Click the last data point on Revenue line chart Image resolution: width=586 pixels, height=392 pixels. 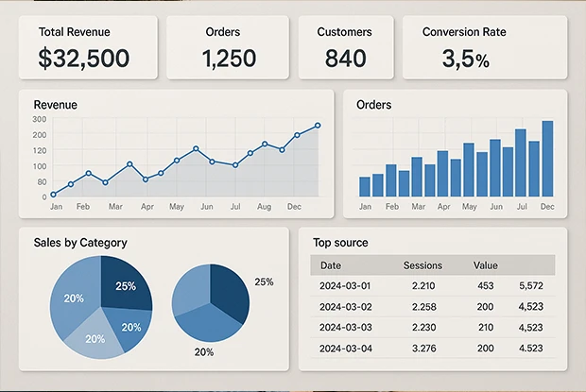coord(318,125)
